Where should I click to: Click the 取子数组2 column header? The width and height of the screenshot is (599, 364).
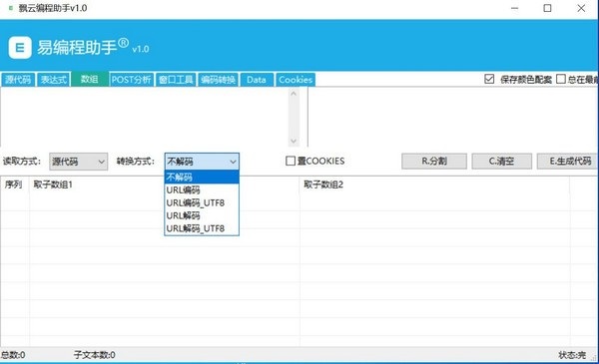click(x=434, y=184)
